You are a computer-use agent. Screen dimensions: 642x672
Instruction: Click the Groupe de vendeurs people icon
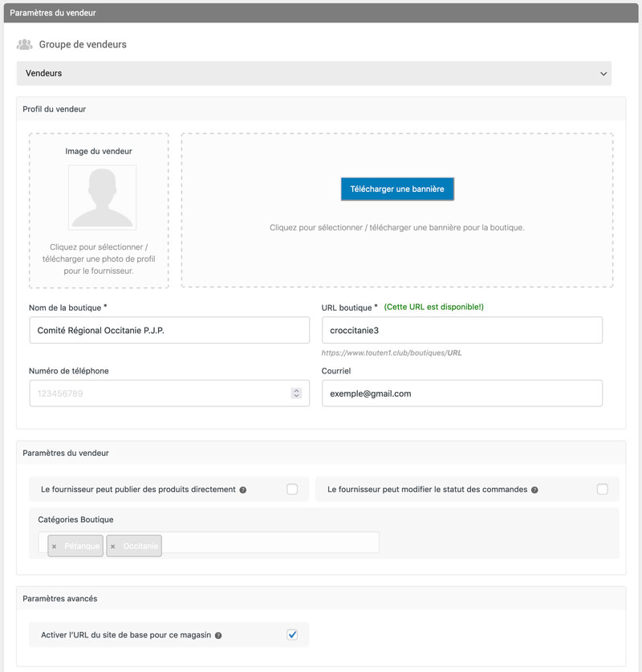[24, 45]
